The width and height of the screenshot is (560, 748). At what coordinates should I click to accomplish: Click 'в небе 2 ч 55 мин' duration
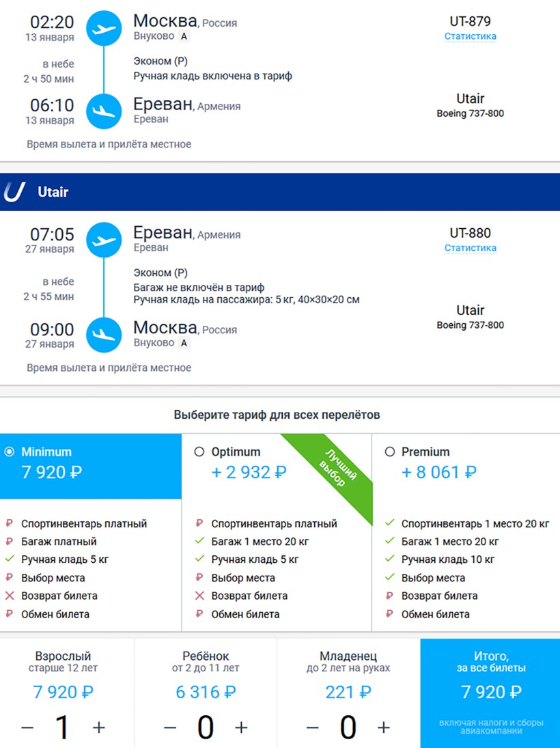pos(49,289)
